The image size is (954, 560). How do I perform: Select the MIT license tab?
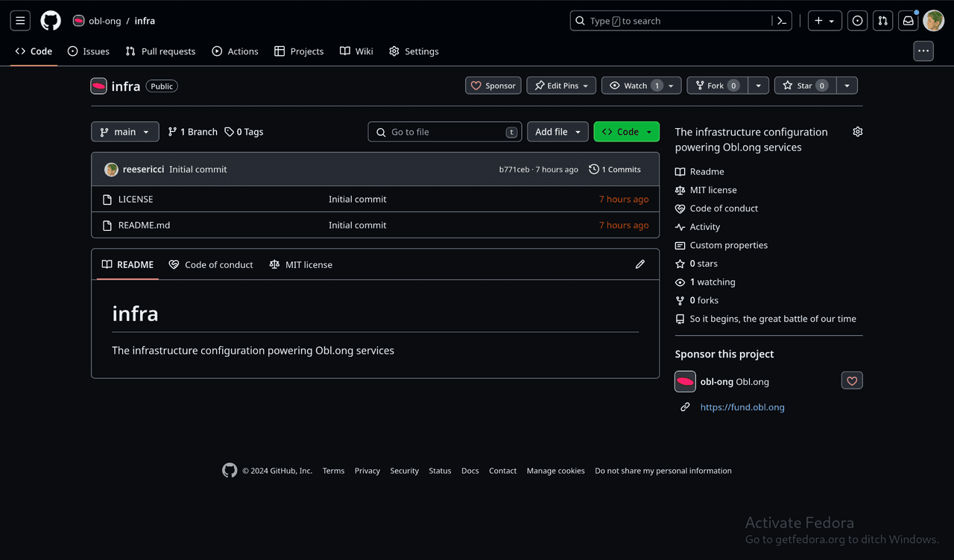tap(301, 264)
